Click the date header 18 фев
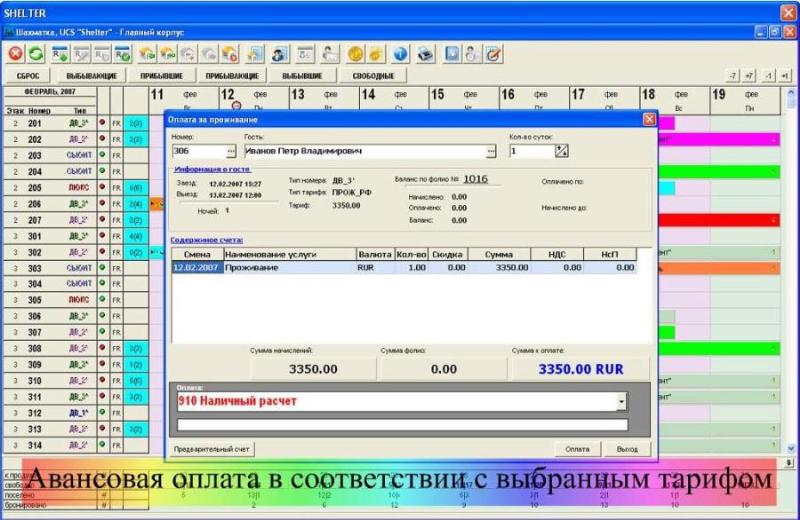The width and height of the screenshot is (800, 520). (674, 100)
